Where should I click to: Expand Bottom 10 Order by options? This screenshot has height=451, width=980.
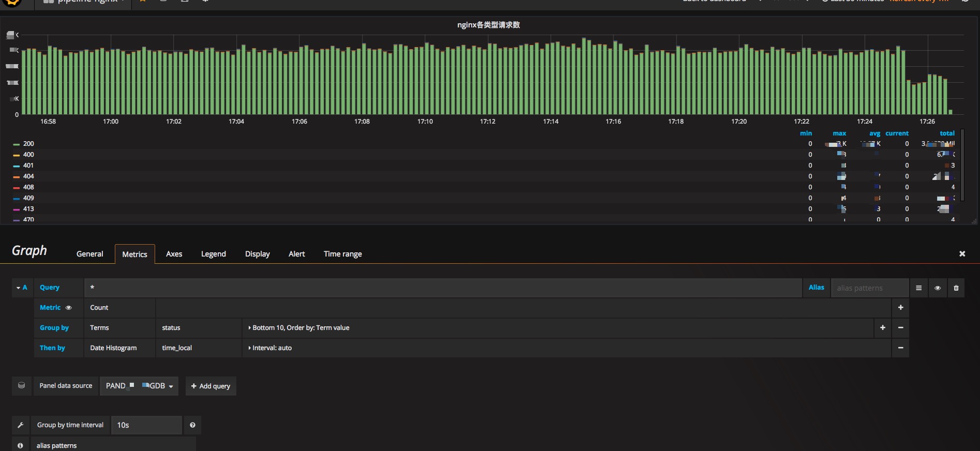click(299, 328)
